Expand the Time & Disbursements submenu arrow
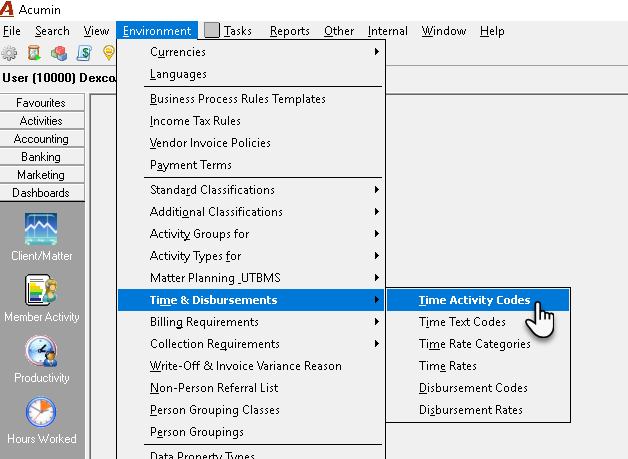Screen dimensions: 628x459 (376, 300)
